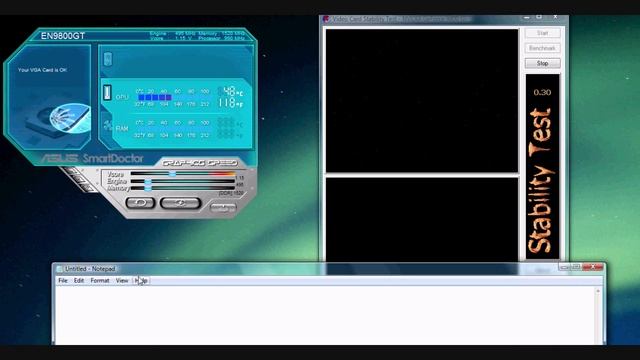The height and width of the screenshot is (360, 640).
Task: Adjust the Vcore slider handle
Action: tap(172, 174)
